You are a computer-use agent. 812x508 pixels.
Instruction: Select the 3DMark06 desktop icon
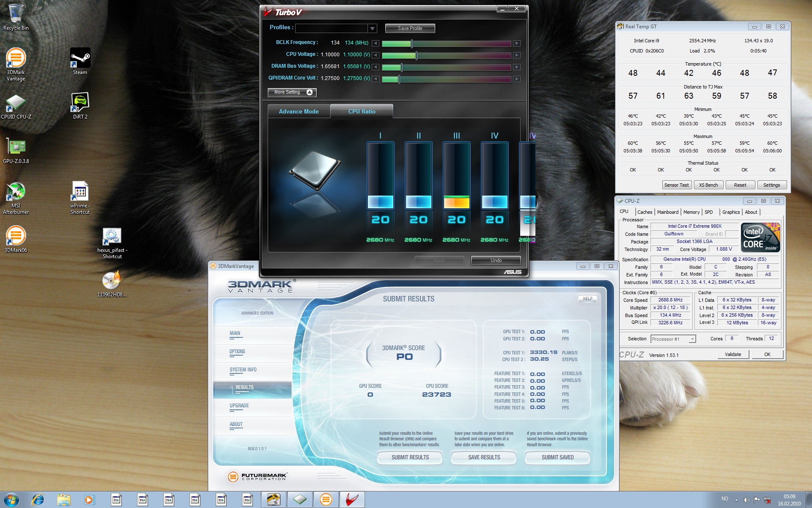point(16,239)
